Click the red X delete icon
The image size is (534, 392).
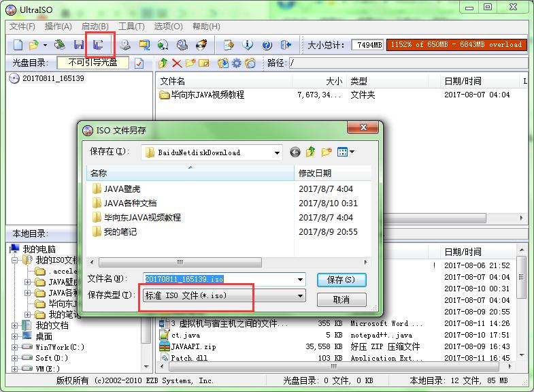coord(177,63)
